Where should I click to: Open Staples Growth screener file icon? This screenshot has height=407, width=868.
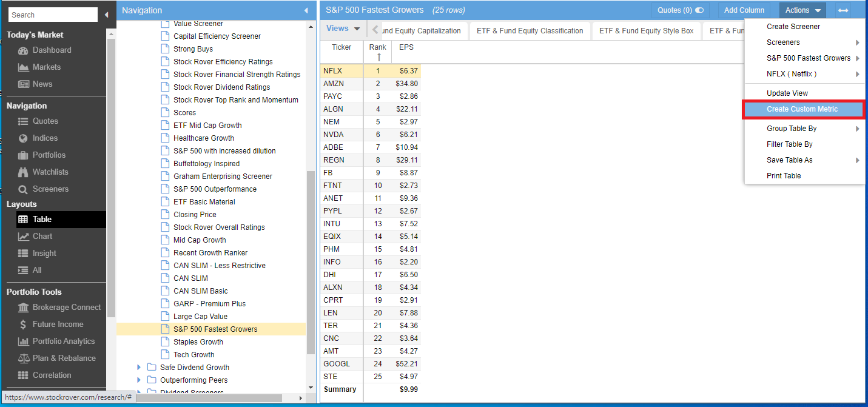click(x=165, y=342)
